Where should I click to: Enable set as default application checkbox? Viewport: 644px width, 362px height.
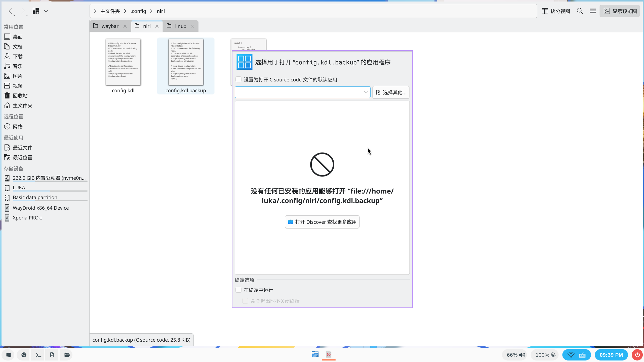coord(238,79)
